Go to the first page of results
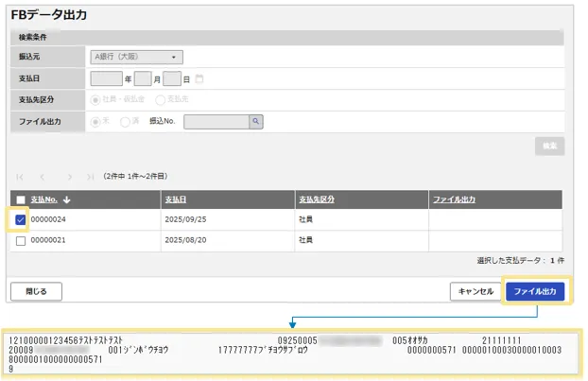Screen dimensions: 588x381 tap(20, 176)
